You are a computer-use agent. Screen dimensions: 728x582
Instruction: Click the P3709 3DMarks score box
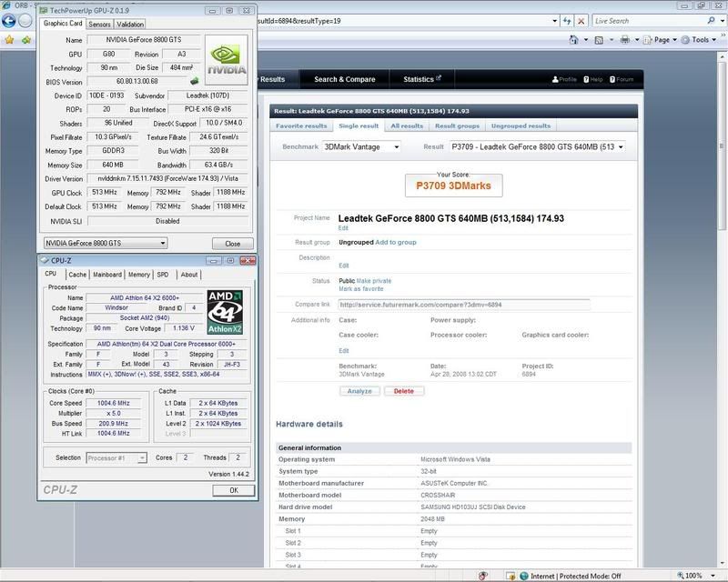coord(453,186)
